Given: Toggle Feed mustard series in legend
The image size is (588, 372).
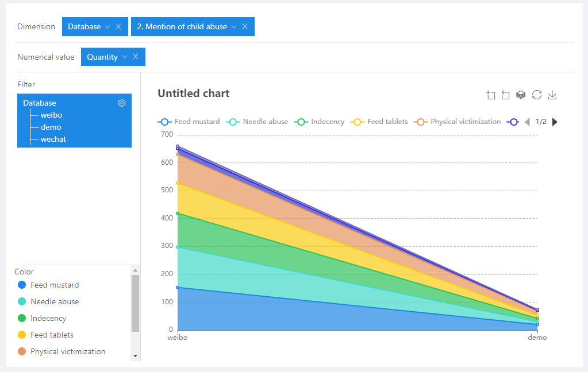Looking at the screenshot, I should 189,122.
